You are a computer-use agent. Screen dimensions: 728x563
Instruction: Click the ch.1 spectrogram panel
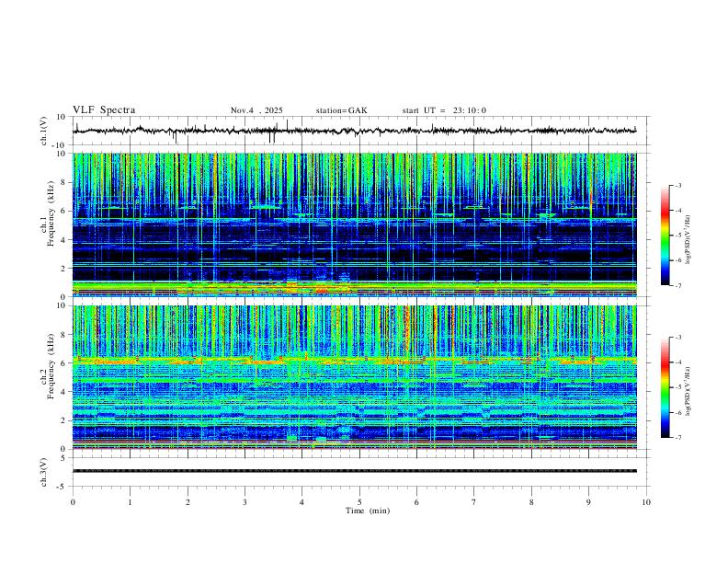click(x=354, y=224)
